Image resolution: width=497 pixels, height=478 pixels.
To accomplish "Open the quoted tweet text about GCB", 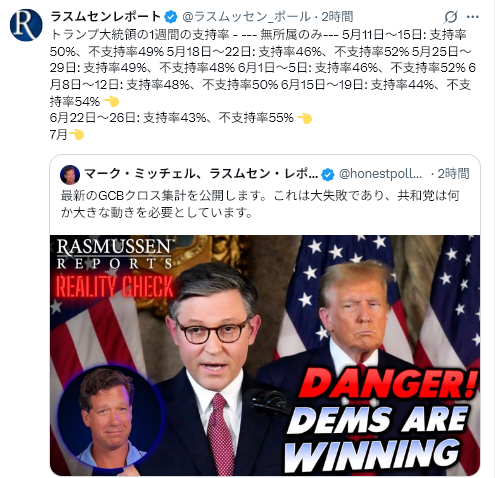I will pyautogui.click(x=260, y=204).
